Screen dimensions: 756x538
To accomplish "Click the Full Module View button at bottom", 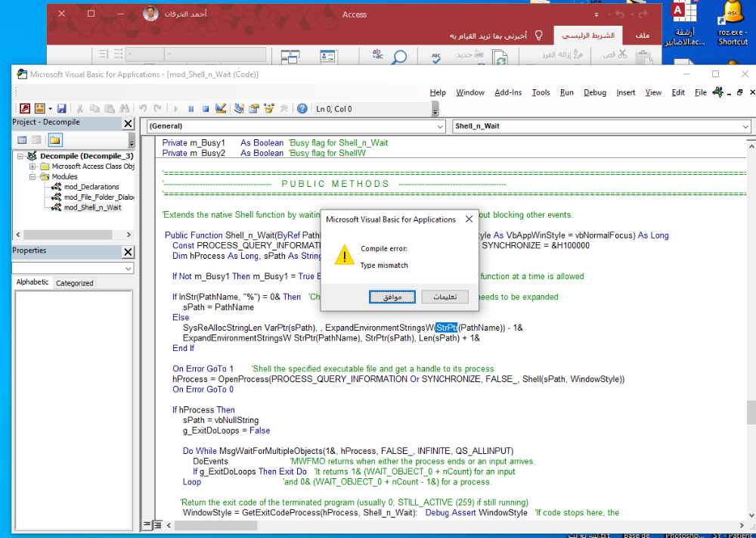I will pos(157,524).
